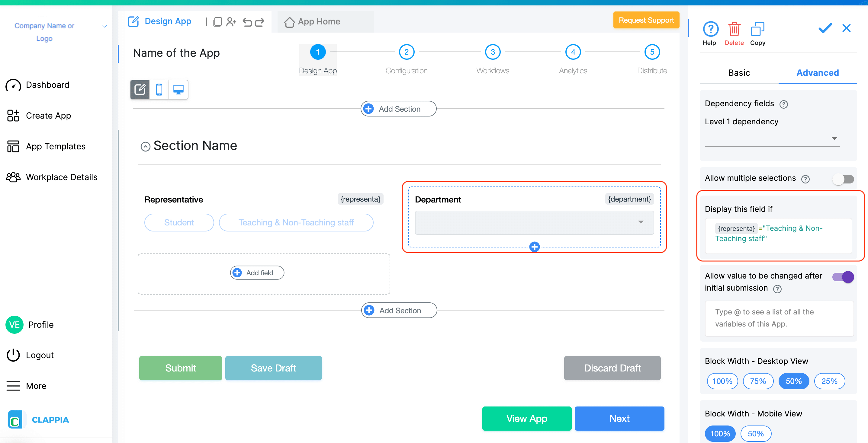
Task: Open Level 1 dependency dropdown
Action: pyautogui.click(x=772, y=138)
